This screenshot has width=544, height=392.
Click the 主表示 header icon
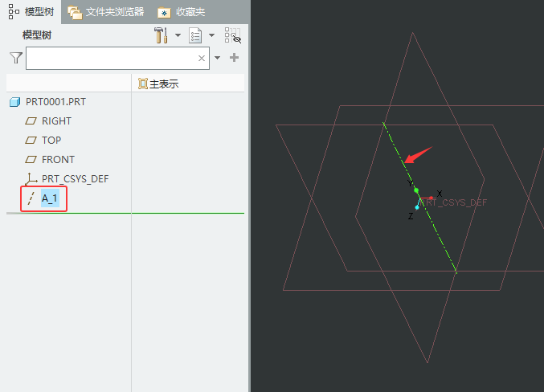142,84
